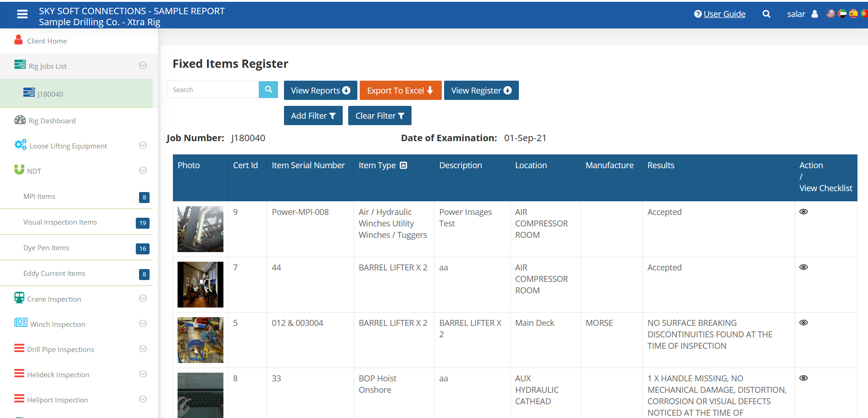Click the Crane Inspection icon in the sidebar
Viewport: 868px width, 418px height.
pos(19,298)
